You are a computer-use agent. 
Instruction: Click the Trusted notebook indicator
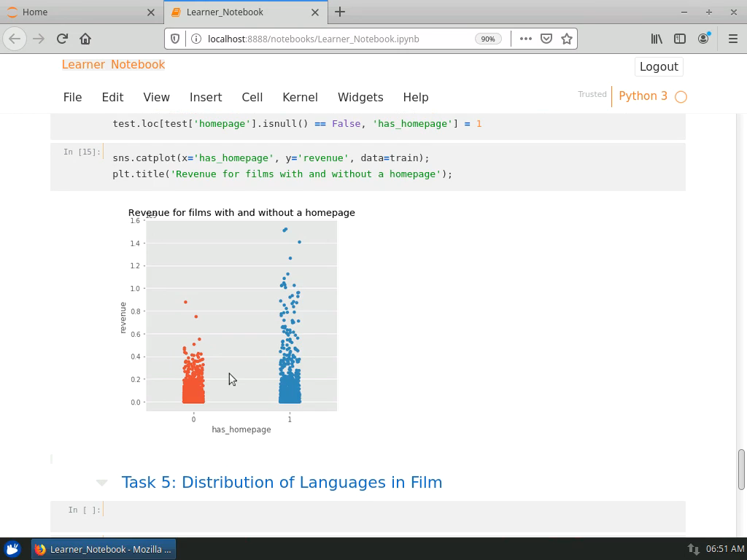[592, 94]
